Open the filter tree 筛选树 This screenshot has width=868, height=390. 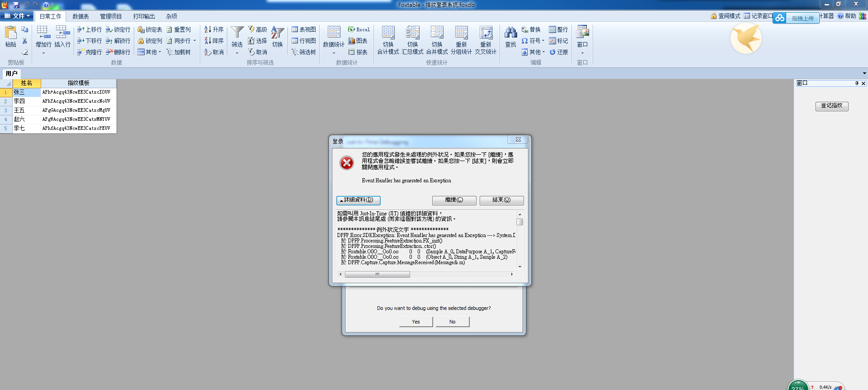tap(304, 52)
